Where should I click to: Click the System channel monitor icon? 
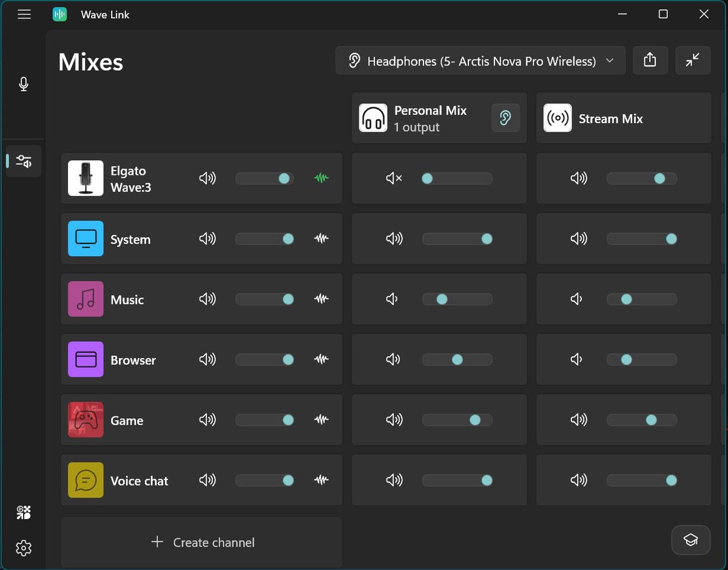coord(86,239)
